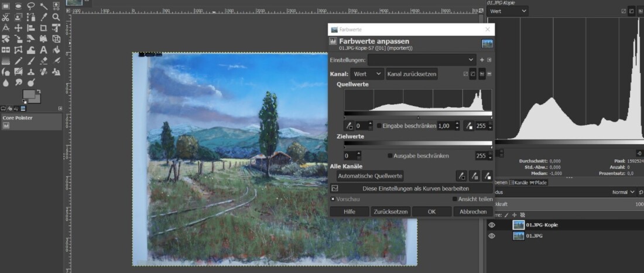This screenshot has width=644, height=273.
Task: Click the gamma midpoint slider triangle
Action: (x=418, y=118)
